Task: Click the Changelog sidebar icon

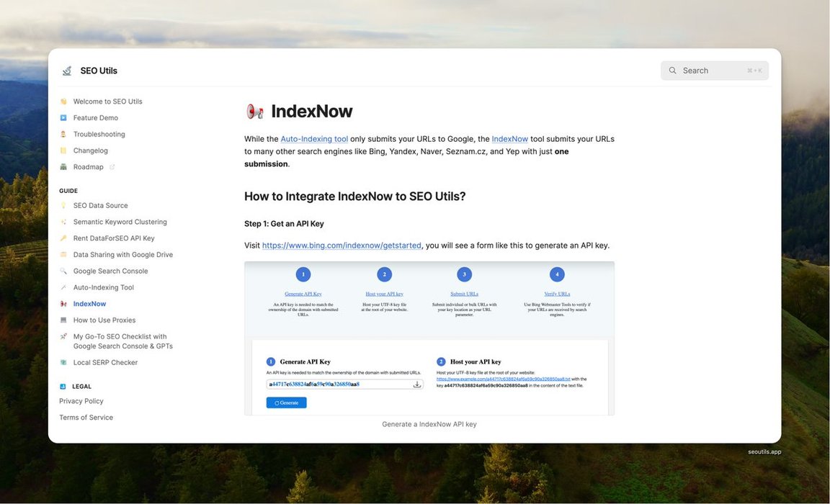Action: coord(63,150)
